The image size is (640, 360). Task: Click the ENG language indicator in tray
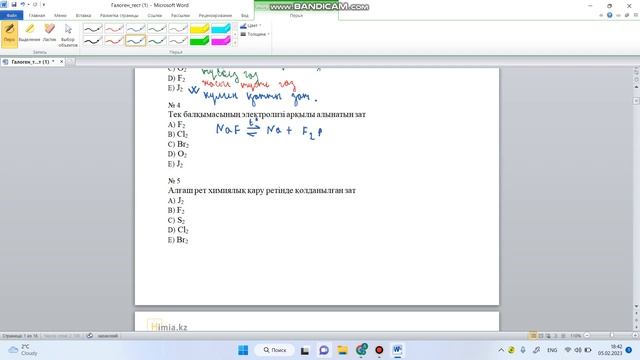click(552, 350)
